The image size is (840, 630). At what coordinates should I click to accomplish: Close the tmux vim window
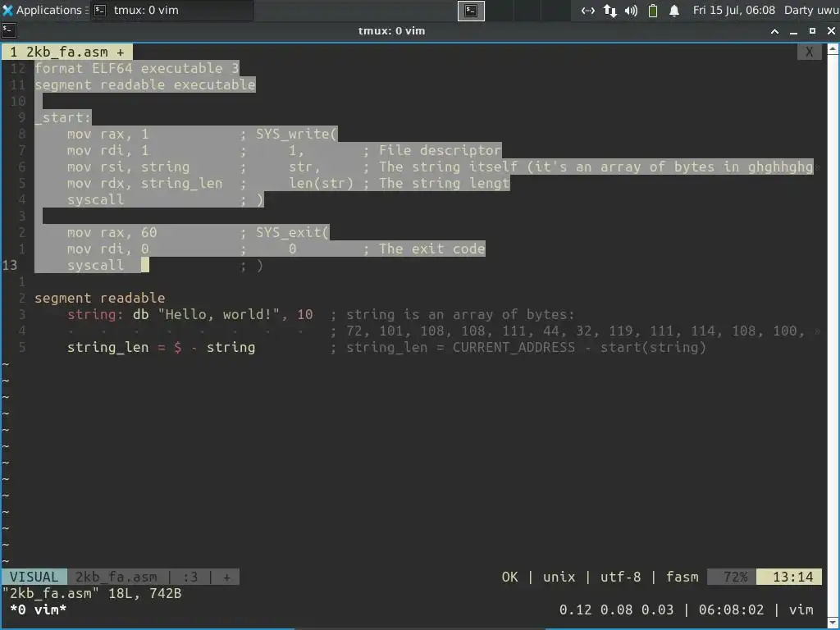point(831,31)
